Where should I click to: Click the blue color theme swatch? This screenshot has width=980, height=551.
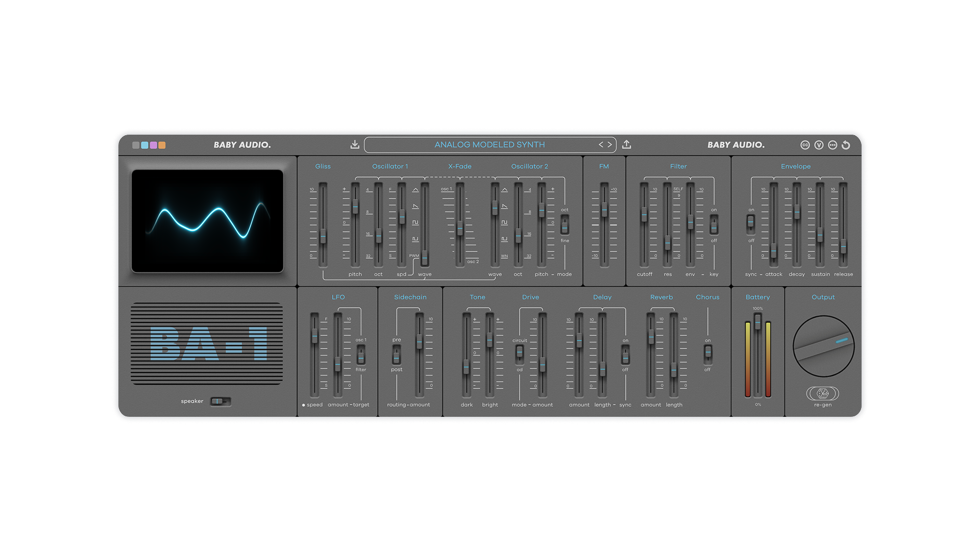coord(144,145)
